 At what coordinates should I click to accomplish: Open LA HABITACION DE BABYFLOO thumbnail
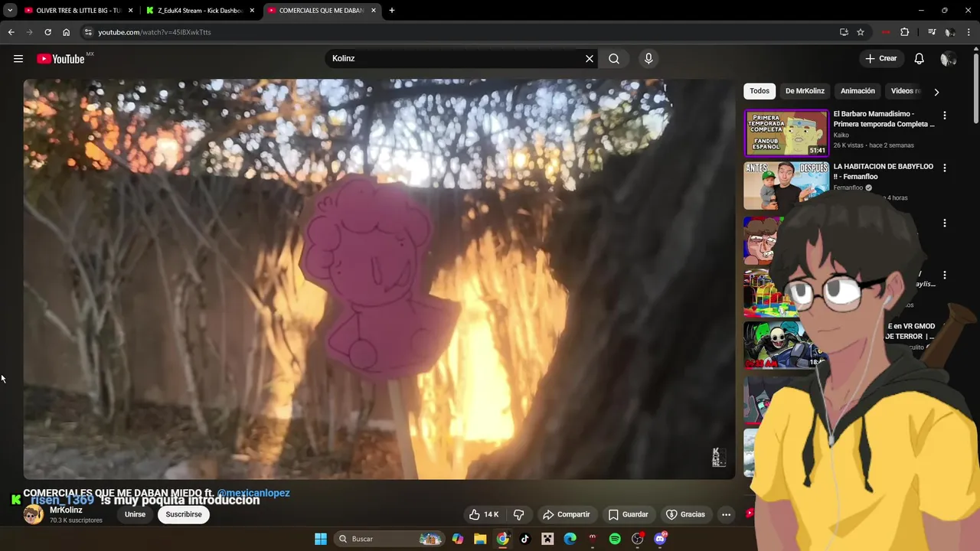point(786,185)
